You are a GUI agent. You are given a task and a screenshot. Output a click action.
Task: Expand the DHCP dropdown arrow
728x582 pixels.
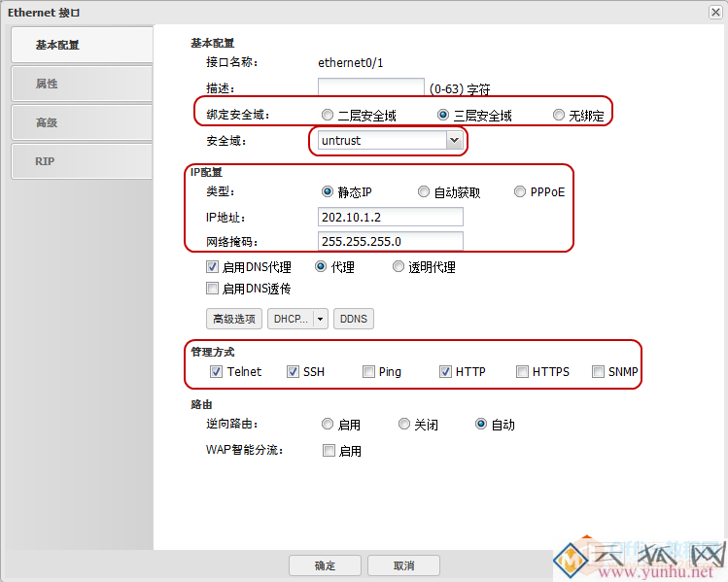pyautogui.click(x=321, y=319)
